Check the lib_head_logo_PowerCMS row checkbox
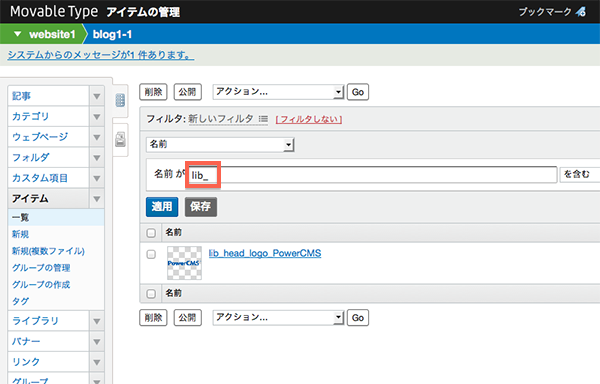 [x=151, y=254]
